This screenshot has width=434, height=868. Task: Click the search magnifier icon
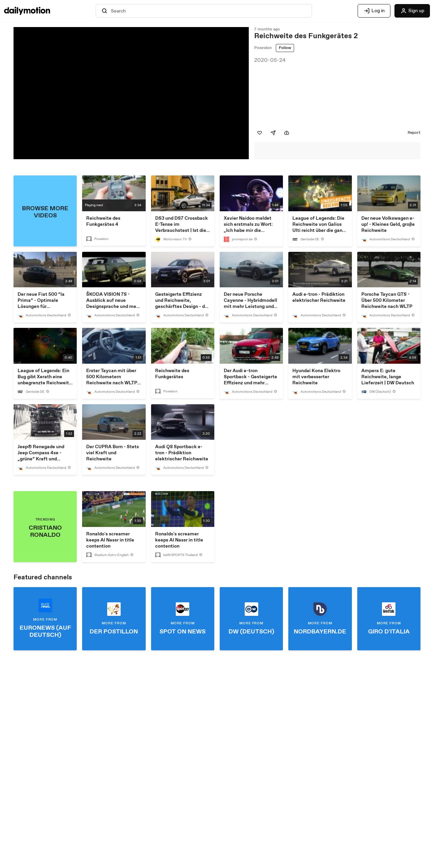pyautogui.click(x=104, y=11)
